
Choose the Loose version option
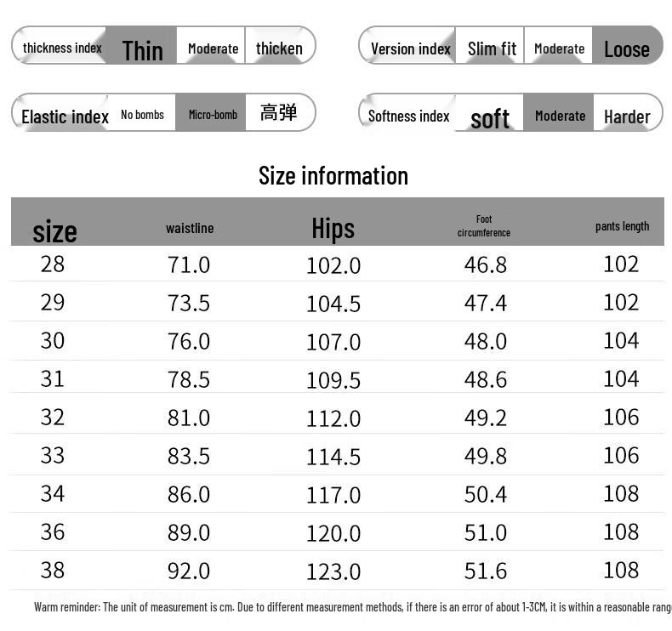tap(626, 48)
